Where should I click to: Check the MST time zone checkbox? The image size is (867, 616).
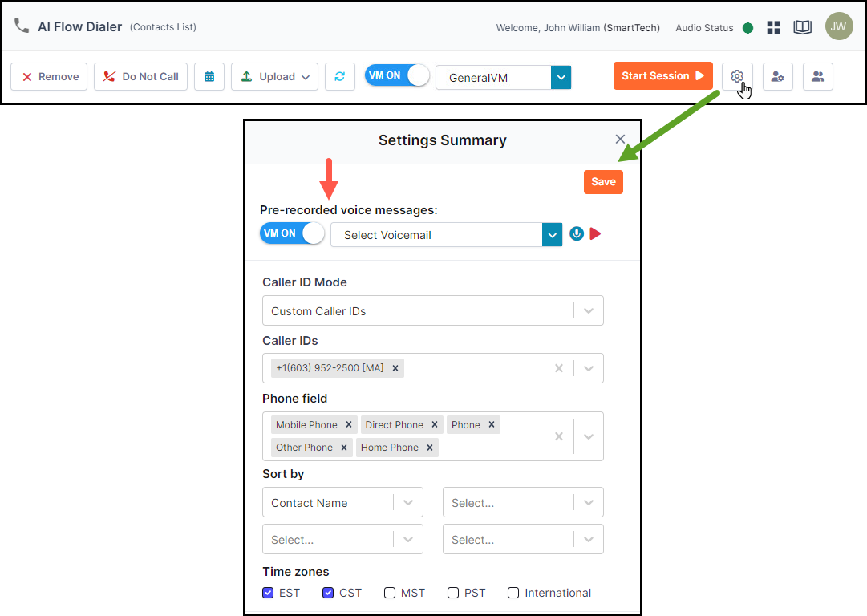click(390, 593)
